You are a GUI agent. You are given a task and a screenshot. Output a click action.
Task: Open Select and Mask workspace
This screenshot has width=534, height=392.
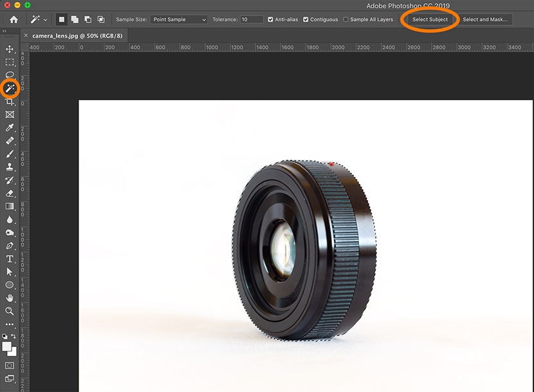point(485,19)
